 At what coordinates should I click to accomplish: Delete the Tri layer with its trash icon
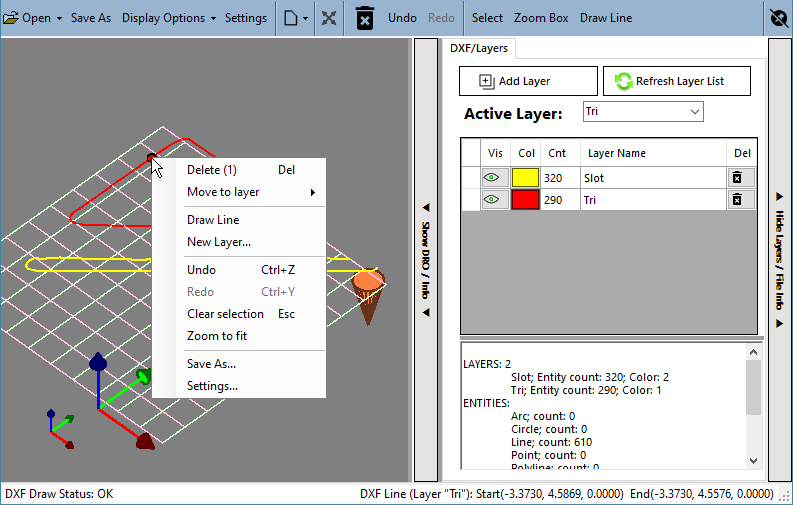(x=737, y=200)
